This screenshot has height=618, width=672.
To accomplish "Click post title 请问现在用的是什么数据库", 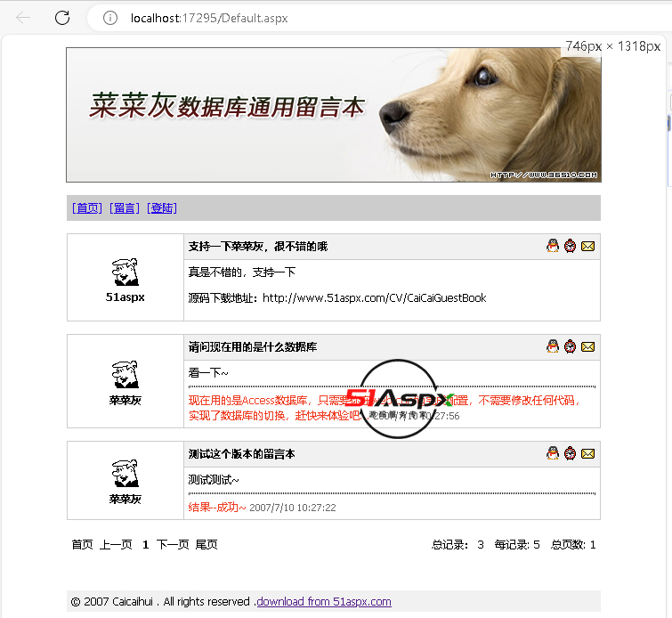I will 253,347.
